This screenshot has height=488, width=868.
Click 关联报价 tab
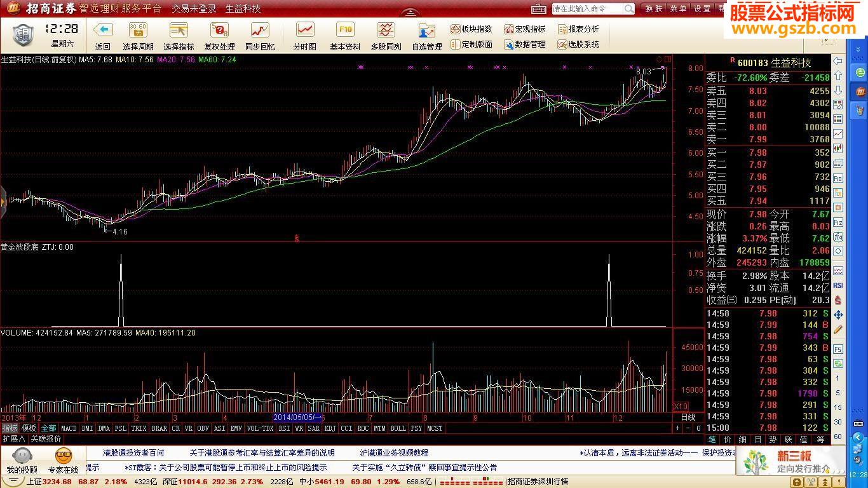46,438
